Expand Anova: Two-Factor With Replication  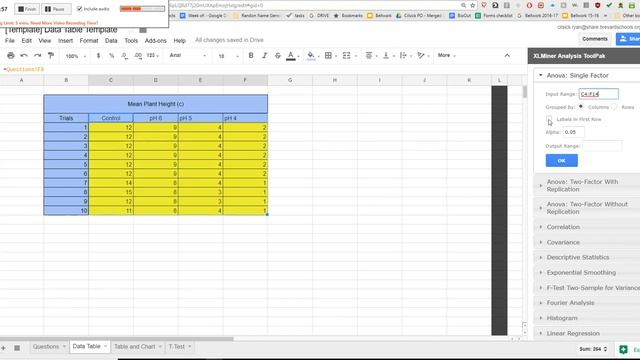tap(587, 186)
